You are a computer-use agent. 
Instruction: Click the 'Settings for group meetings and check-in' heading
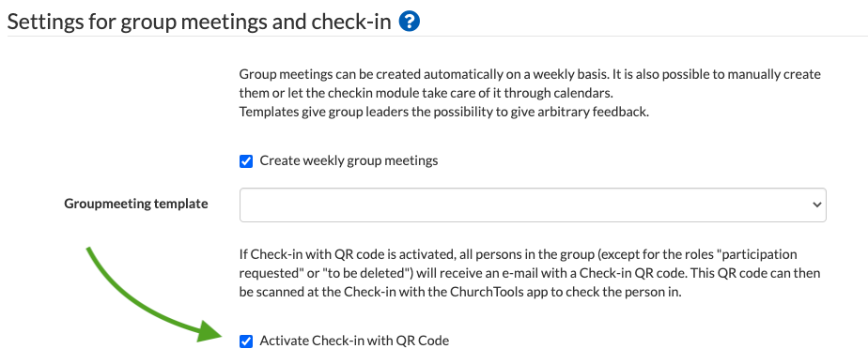pos(199,23)
